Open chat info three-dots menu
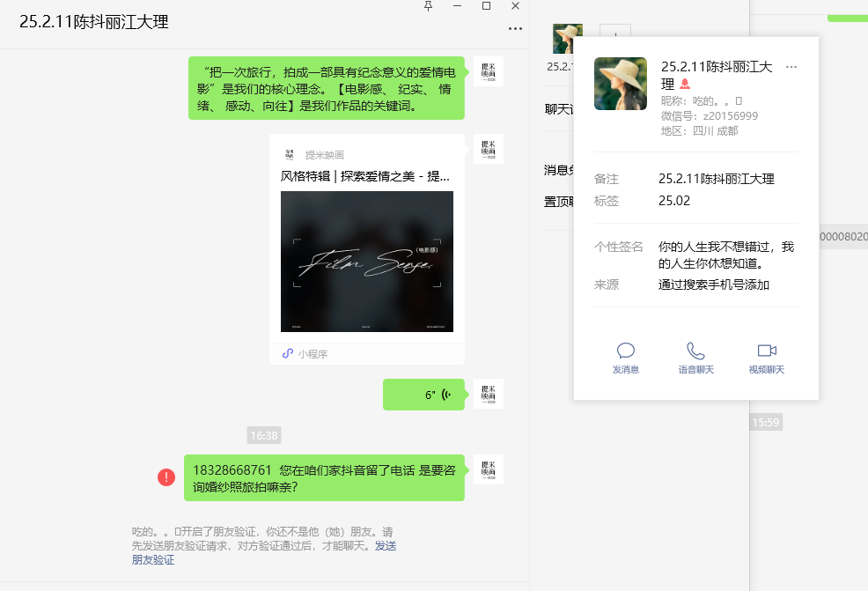 515,28
